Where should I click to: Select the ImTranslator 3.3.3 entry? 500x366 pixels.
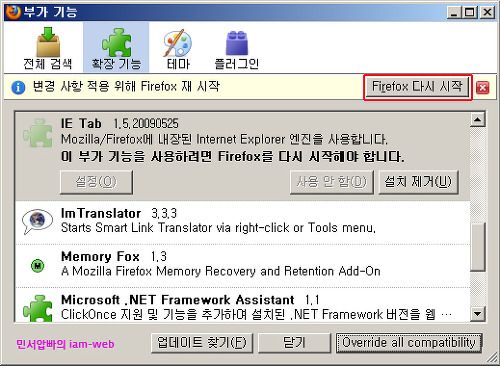tap(243, 223)
